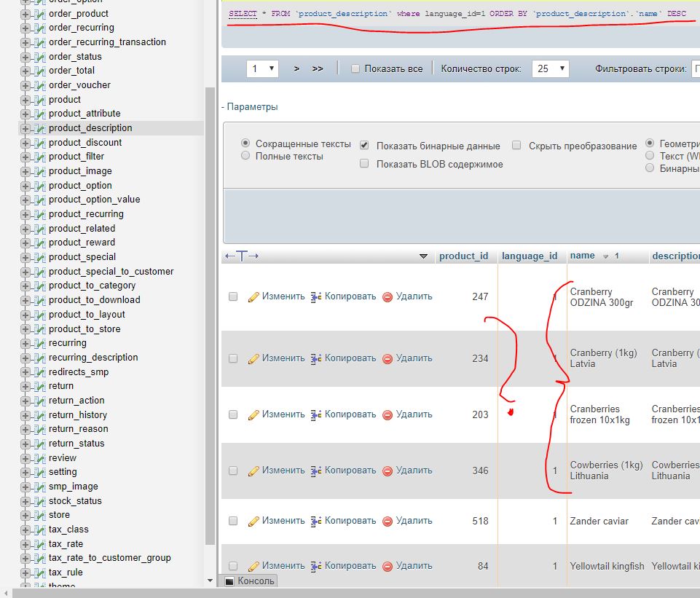700x598 pixels.
Task: Tick the 'Показать все' checkbox
Action: (x=355, y=69)
